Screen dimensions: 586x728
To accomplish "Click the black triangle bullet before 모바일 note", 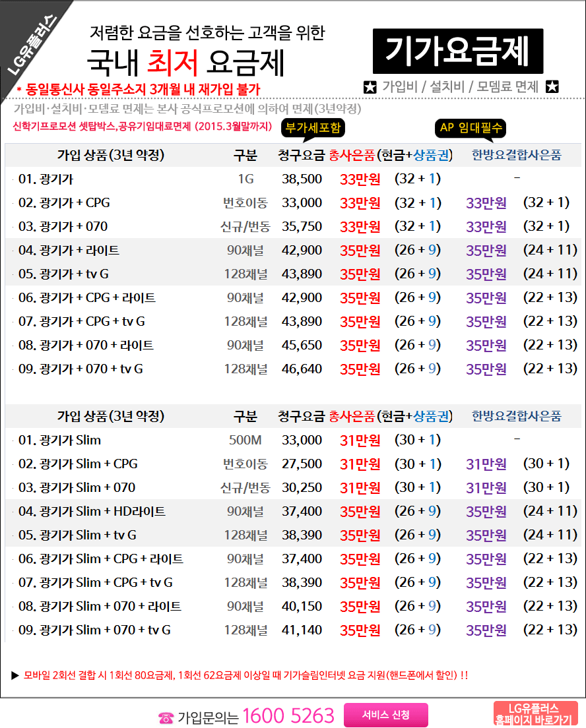I will pyautogui.click(x=15, y=675).
